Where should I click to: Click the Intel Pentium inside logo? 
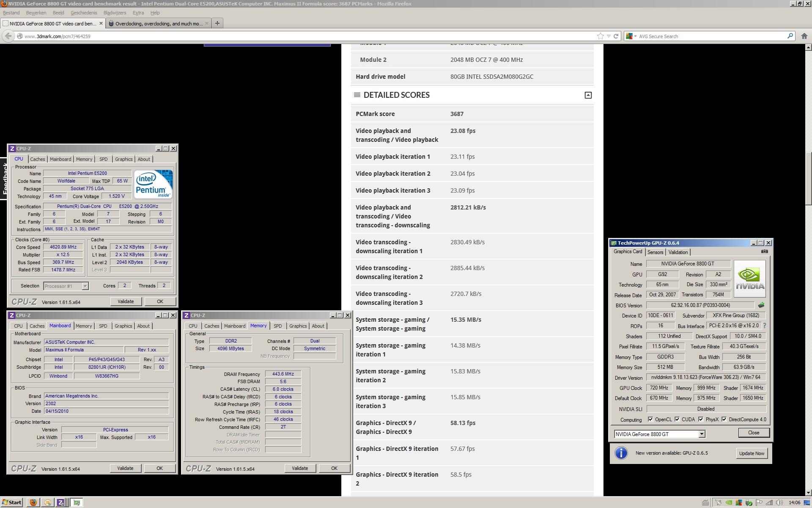point(153,184)
